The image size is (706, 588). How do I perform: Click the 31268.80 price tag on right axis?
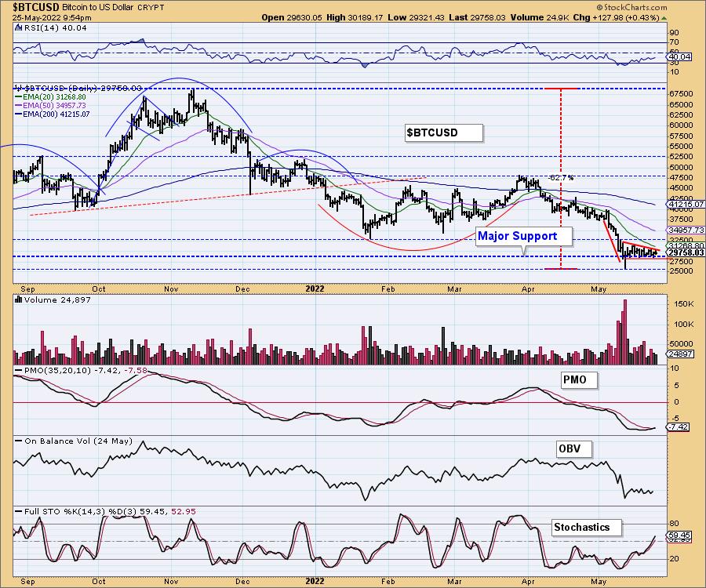[686, 245]
